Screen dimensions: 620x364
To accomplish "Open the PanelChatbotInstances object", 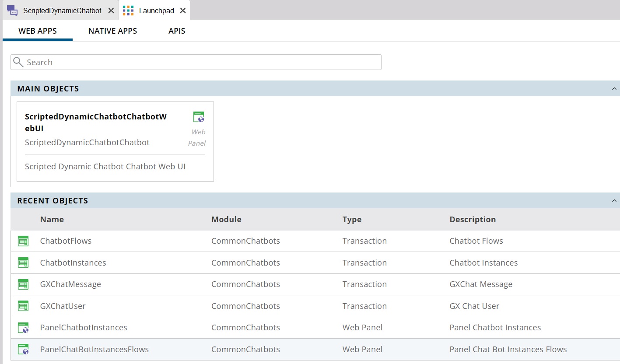I will coord(84,328).
